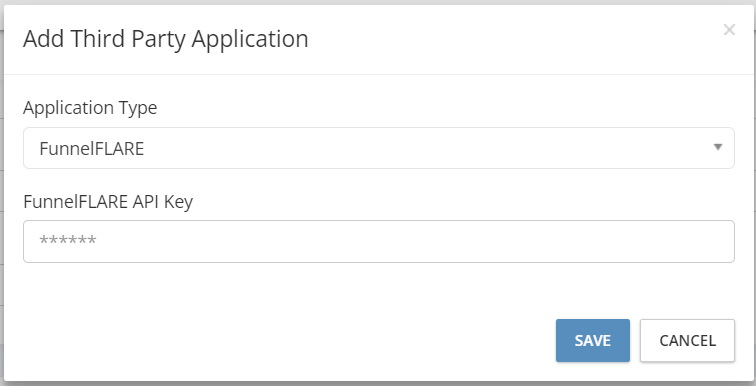
Task: Click the 'Application Type' label
Action: 90,107
